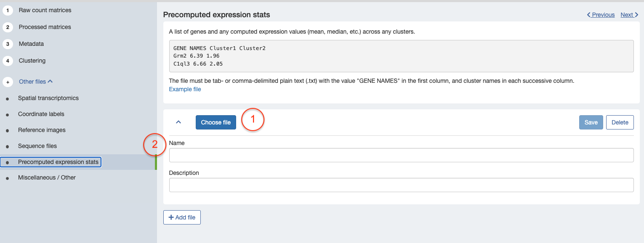The height and width of the screenshot is (243, 644).
Task: Select Sequence files in the sidebar
Action: 37,146
